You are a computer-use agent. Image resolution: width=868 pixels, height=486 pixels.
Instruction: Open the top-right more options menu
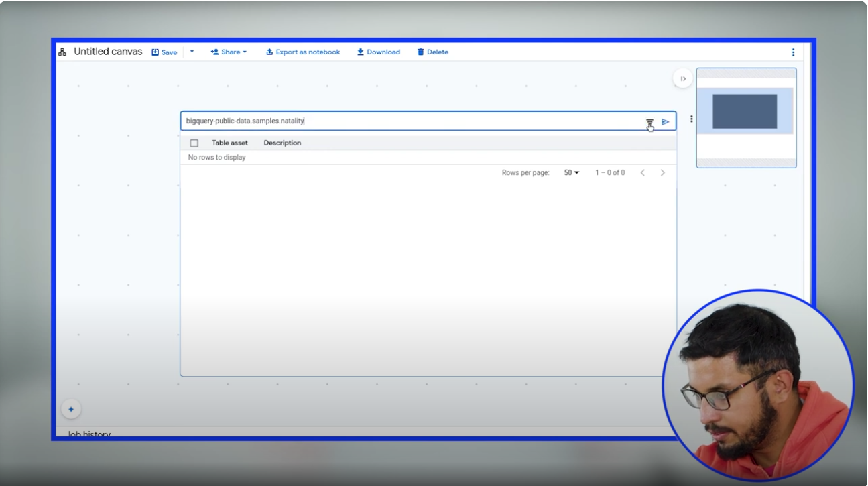pyautogui.click(x=793, y=52)
